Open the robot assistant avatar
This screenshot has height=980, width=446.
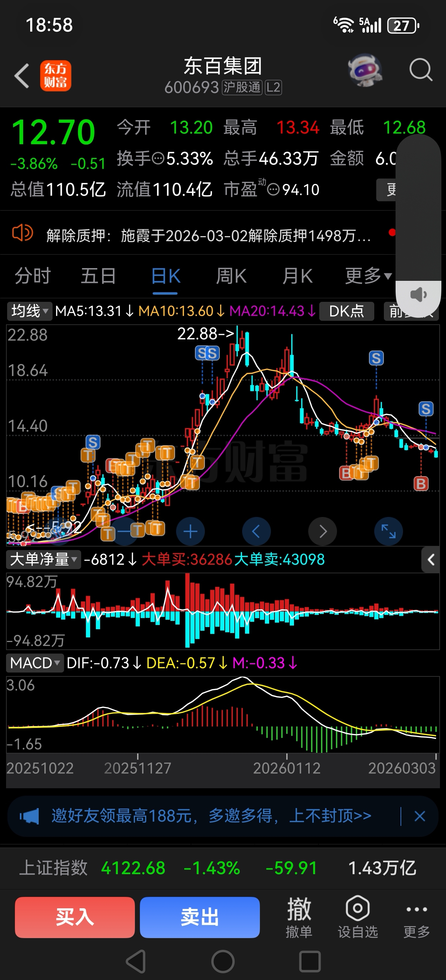coord(365,70)
